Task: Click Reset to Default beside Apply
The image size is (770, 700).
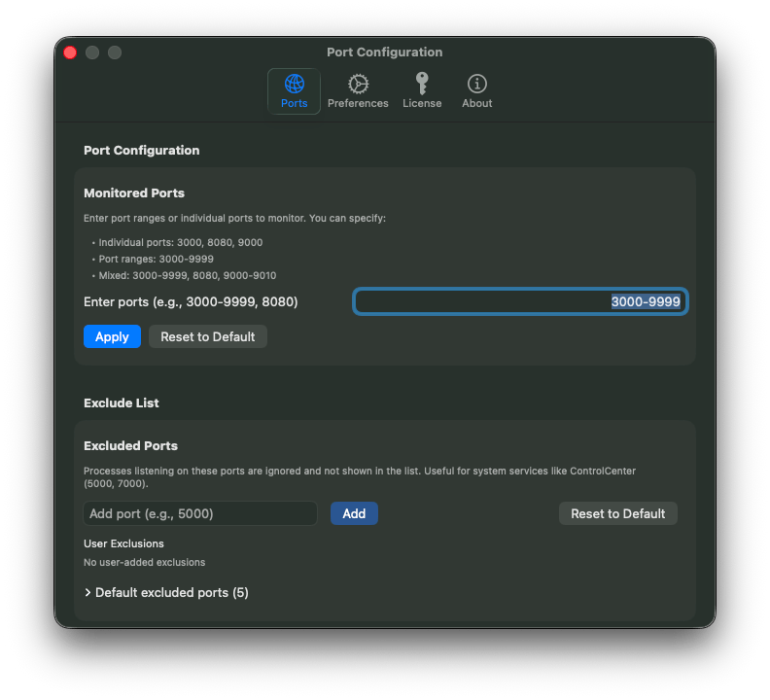Action: point(208,336)
